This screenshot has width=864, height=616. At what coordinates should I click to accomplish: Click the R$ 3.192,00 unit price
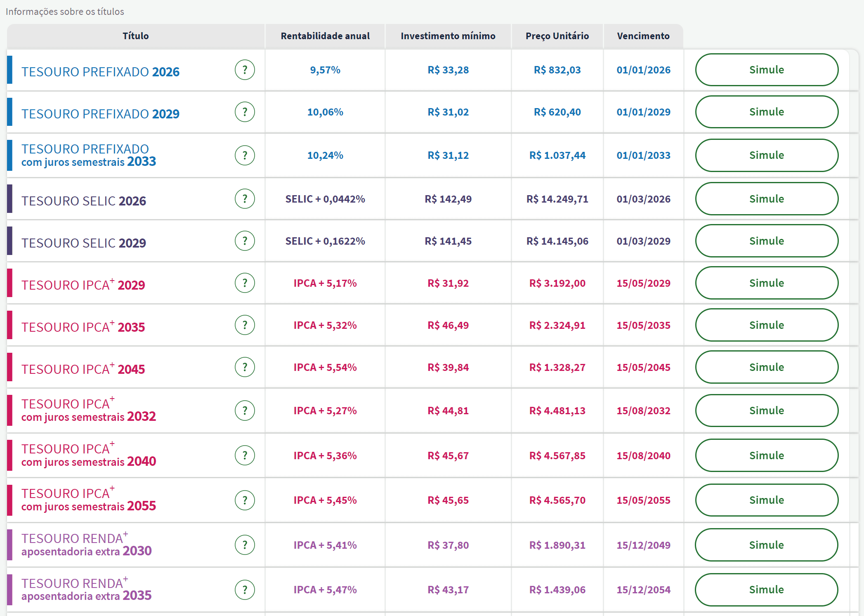tap(557, 283)
